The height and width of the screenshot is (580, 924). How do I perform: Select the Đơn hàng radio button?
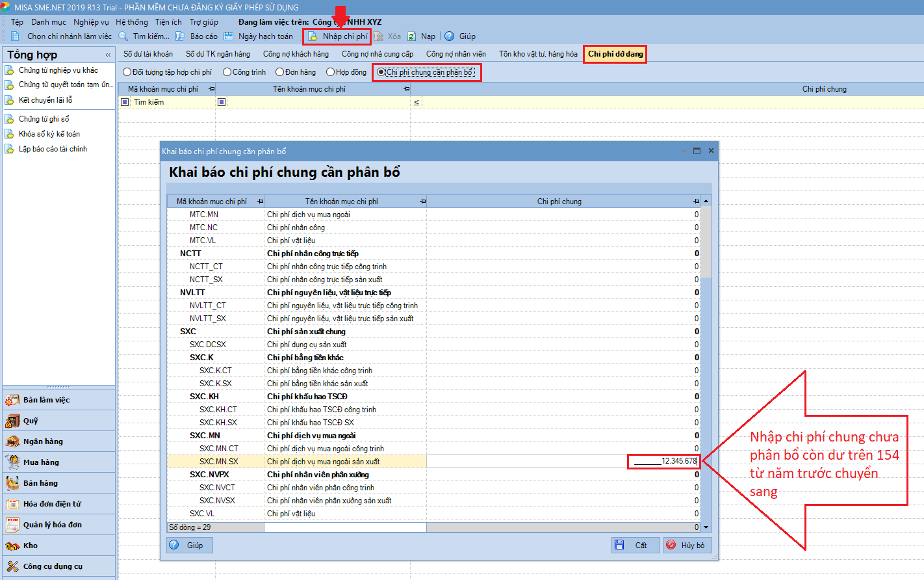click(279, 72)
